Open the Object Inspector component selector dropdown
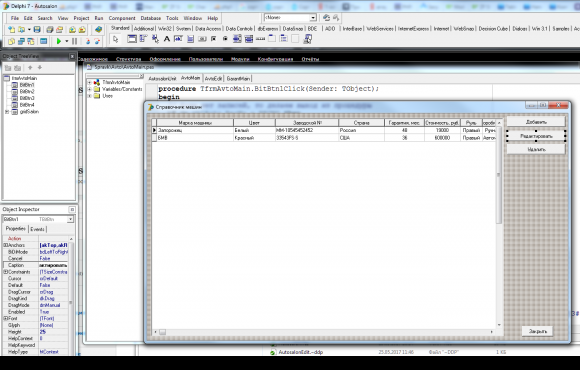 coord(70,219)
